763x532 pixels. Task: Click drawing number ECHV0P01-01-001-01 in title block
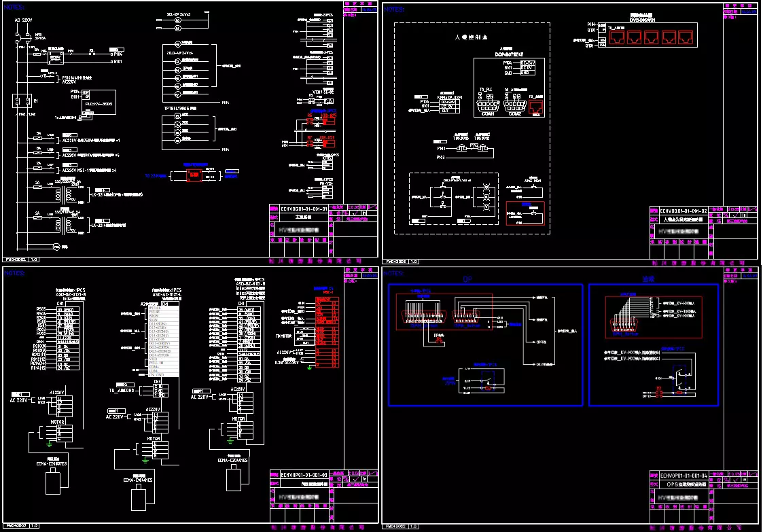(304, 210)
